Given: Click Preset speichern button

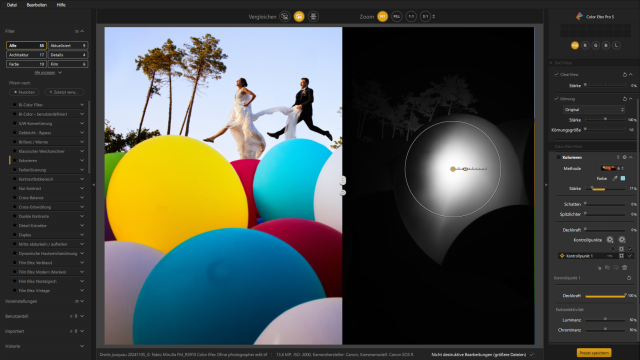Looking at the screenshot, I should 594,353.
